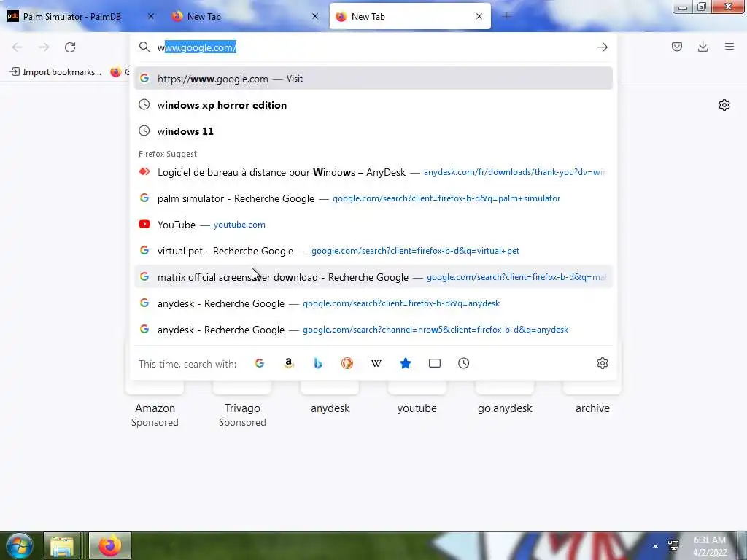Viewport: 747px width, 560px height.
Task: Open anydesk suggestion with channel=nrow5 URL
Action: [373, 329]
